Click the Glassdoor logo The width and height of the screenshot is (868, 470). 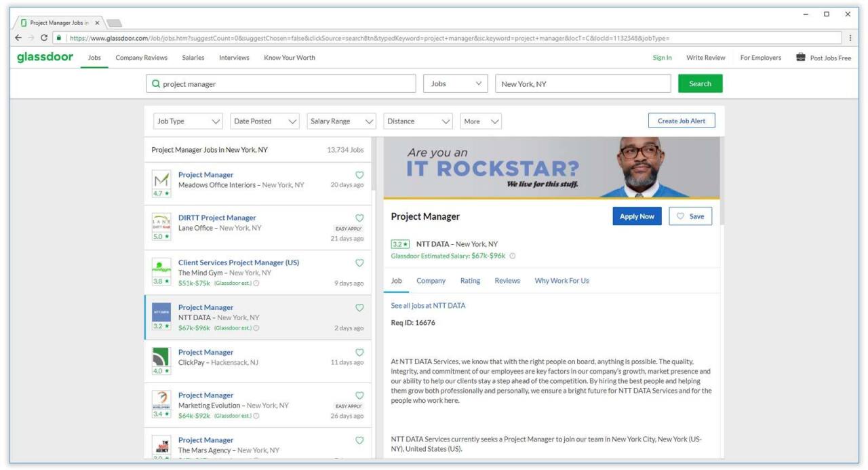pyautogui.click(x=45, y=57)
